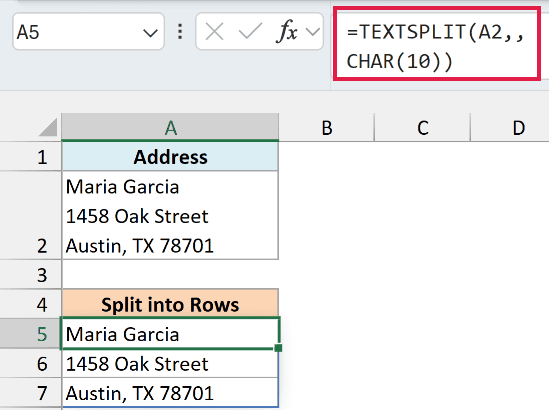Select row 7 header
This screenshot has height=410, width=549.
point(31,392)
